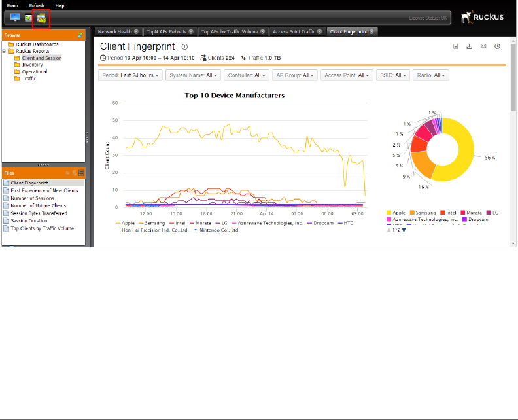
Task: Open the SSID: All filter dropdown
Action: [393, 75]
